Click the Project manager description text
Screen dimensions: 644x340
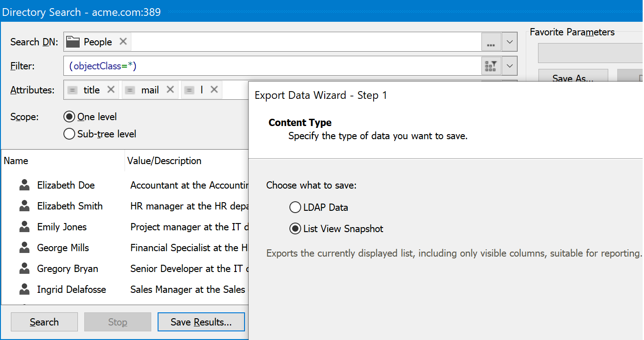(189, 227)
